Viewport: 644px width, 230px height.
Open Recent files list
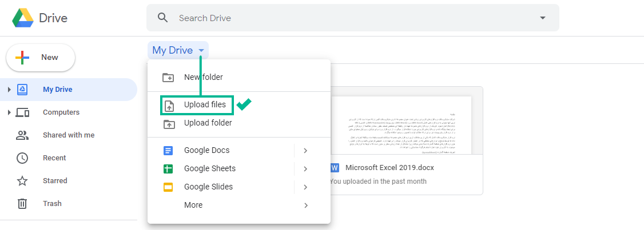pyautogui.click(x=54, y=158)
